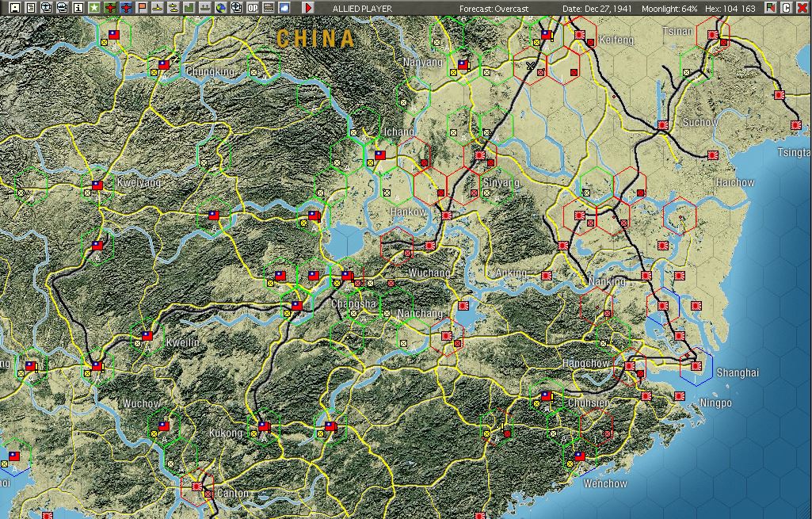Click the 'Suchow' city label

coord(700,122)
